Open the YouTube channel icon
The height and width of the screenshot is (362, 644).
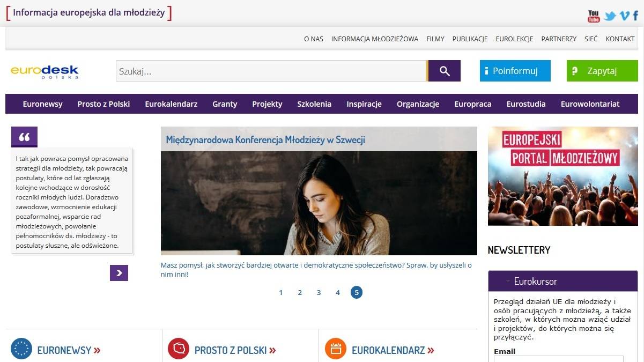pyautogui.click(x=593, y=16)
